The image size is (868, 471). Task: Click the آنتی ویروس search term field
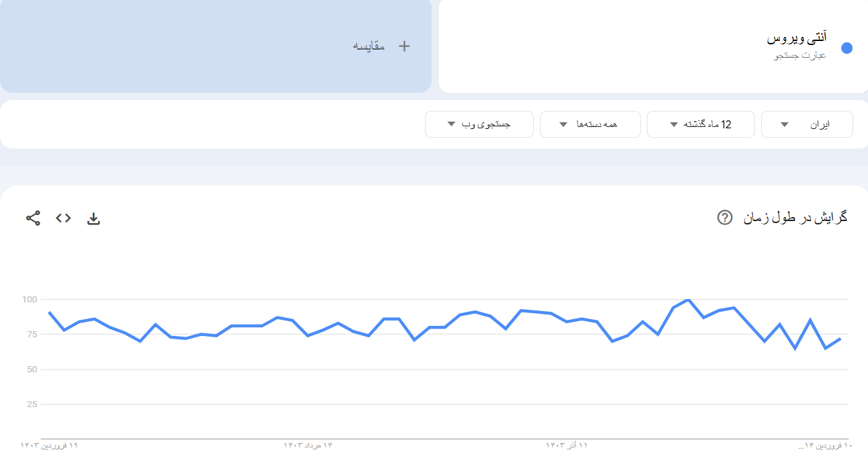797,38
